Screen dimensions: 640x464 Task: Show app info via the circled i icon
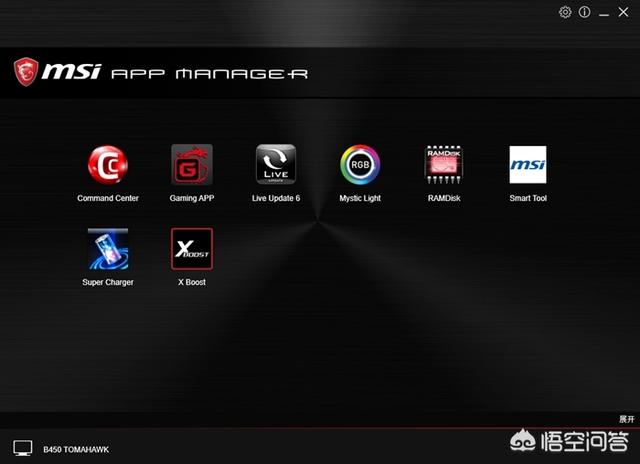(x=584, y=12)
